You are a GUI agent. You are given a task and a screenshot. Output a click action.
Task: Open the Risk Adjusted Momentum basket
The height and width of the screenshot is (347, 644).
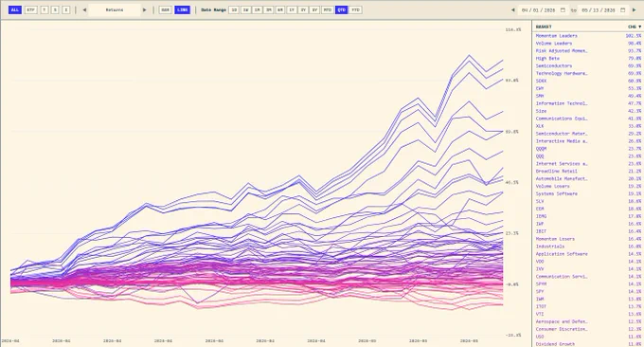coord(588,51)
